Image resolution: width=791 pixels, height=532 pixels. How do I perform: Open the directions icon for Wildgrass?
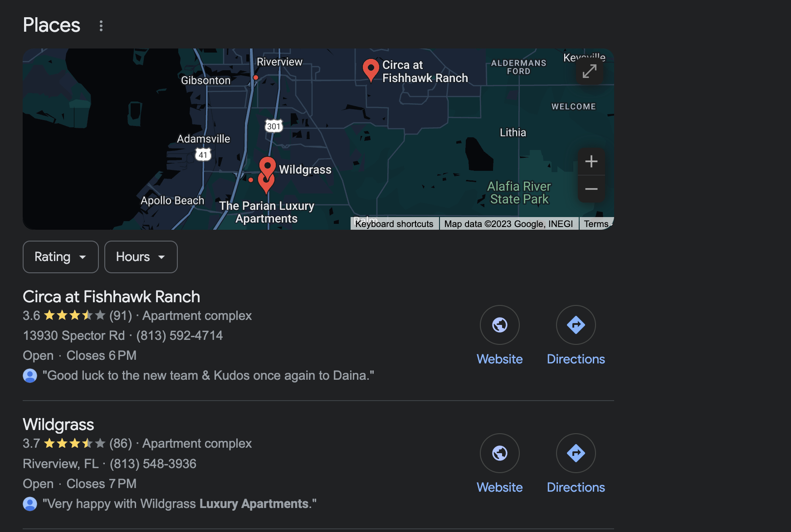576,453
